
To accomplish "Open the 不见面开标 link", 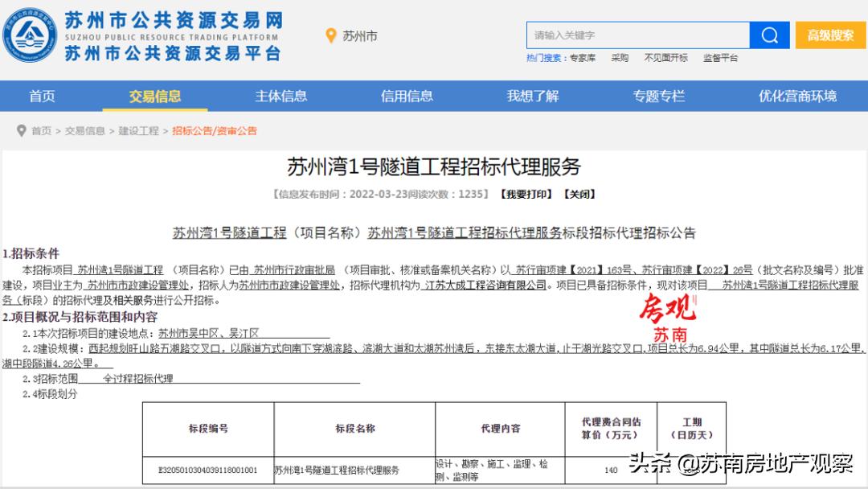I will click(x=665, y=57).
